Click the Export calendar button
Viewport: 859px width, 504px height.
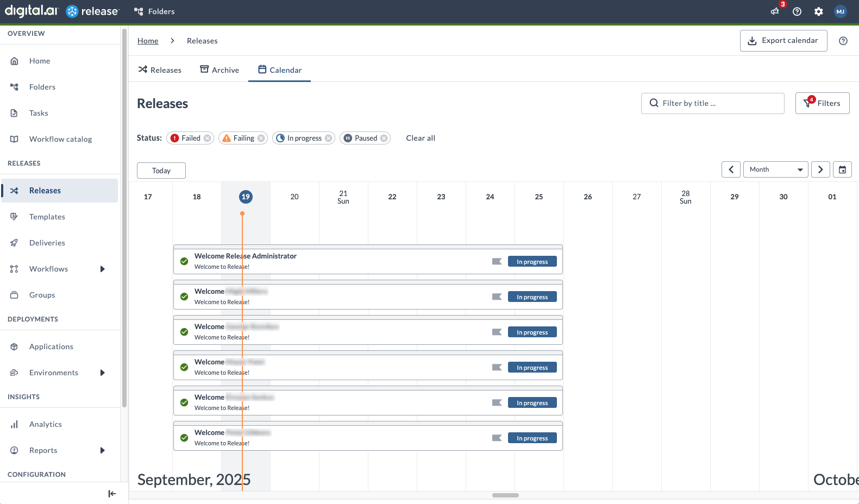coord(783,41)
